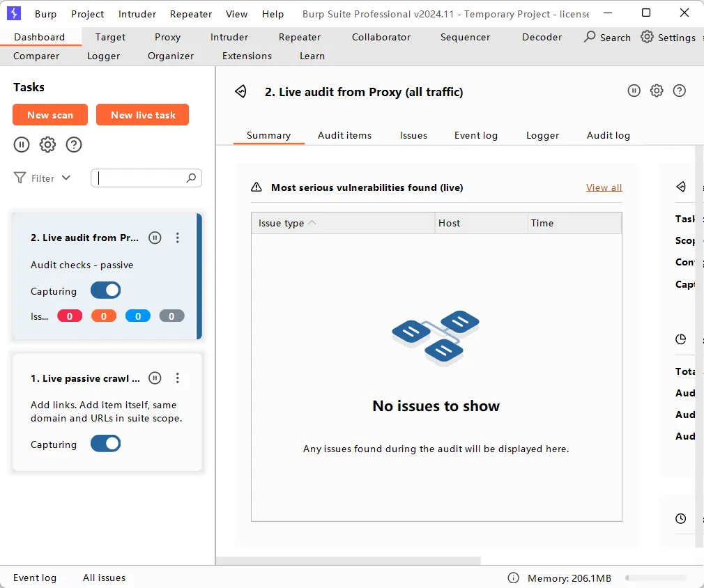This screenshot has height=588, width=704.
Task: Click the warning triangle icon beside vulnerabilities heading
Action: tap(257, 187)
